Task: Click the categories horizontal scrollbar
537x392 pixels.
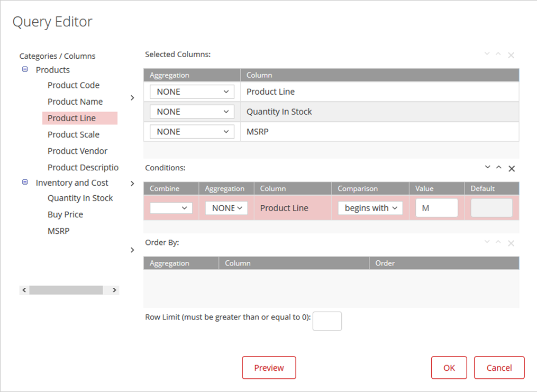Action: [66, 290]
